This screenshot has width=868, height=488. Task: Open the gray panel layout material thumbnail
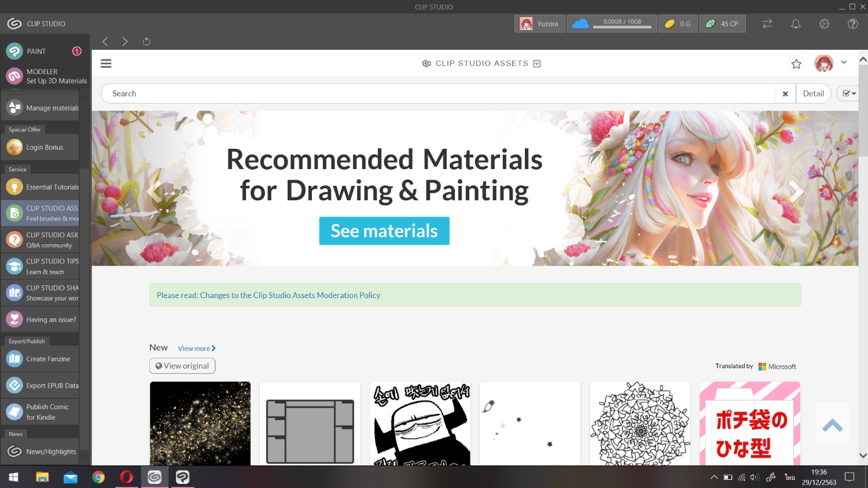click(x=310, y=423)
